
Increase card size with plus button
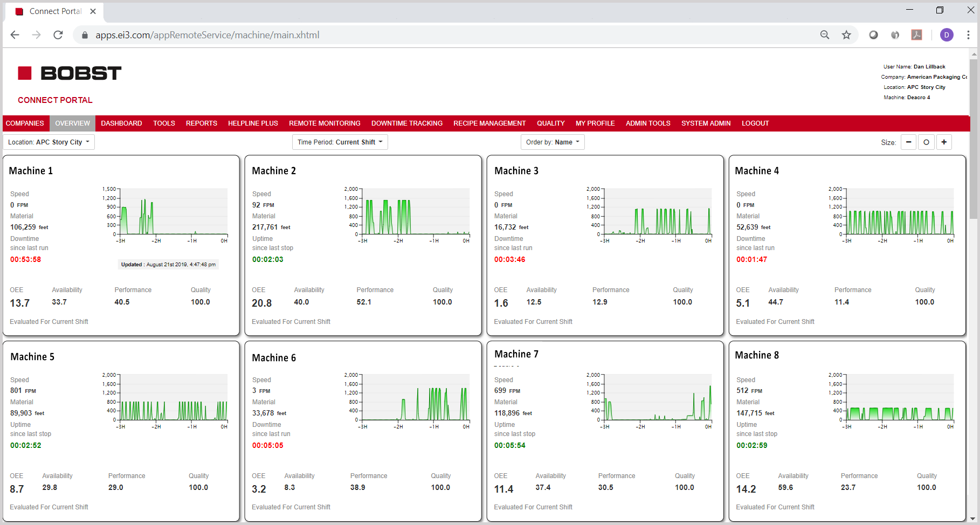pyautogui.click(x=944, y=142)
